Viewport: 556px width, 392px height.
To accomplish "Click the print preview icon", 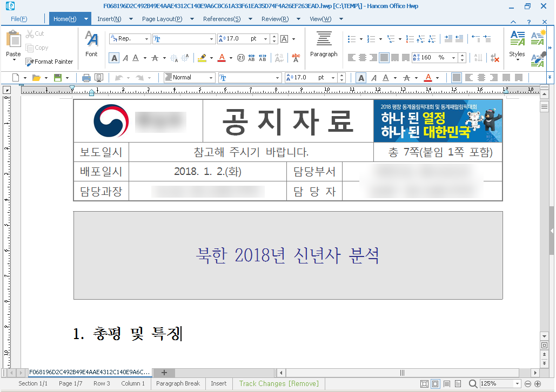I will (99, 78).
